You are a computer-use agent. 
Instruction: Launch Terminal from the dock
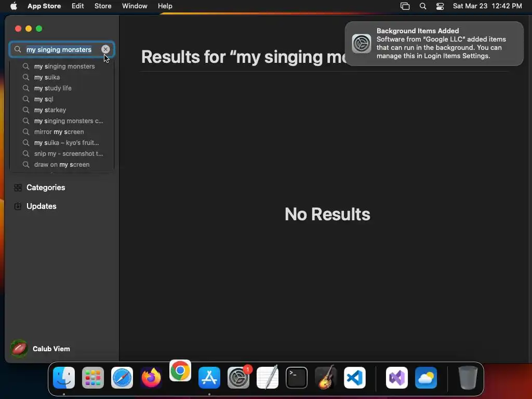pyautogui.click(x=297, y=378)
